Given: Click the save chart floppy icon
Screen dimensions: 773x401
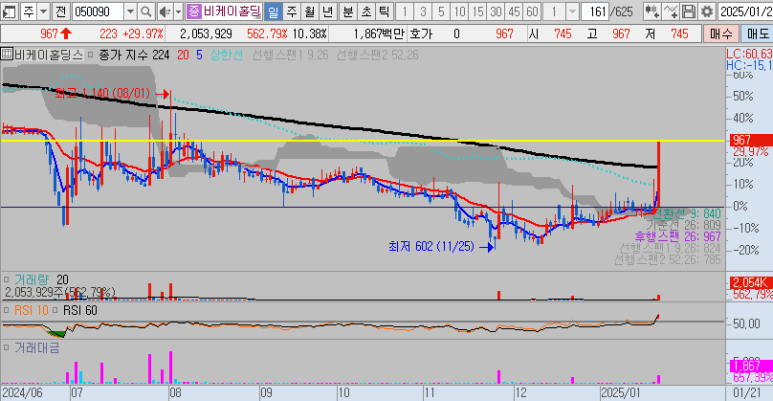Looking at the screenshot, I should pos(688,12).
